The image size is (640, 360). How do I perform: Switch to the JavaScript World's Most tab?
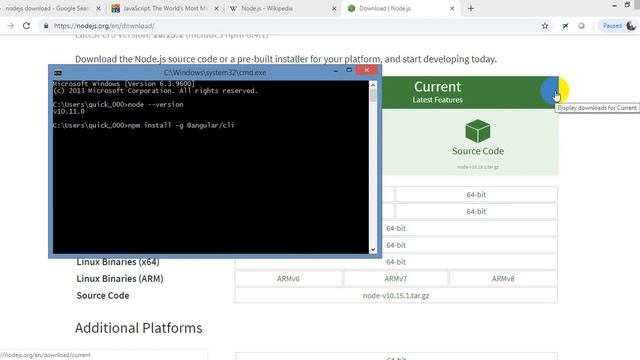coord(165,8)
